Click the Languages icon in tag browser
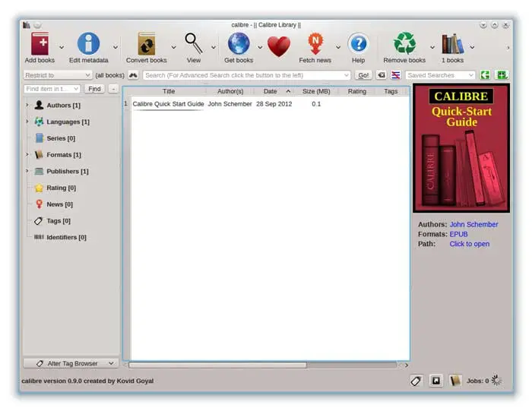532x411 pixels. point(39,122)
